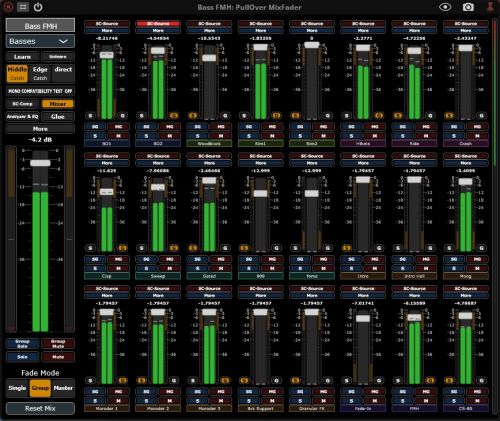
Task: Click the orange S icon beside Gated meter
Action: pos(193,248)
